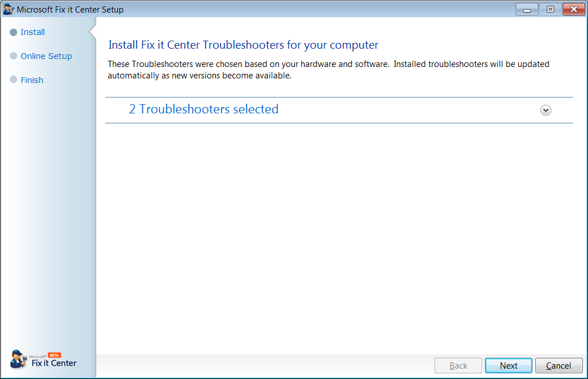Image resolution: width=588 pixels, height=379 pixels.
Task: Click the Install step bullet icon
Action: pos(14,33)
